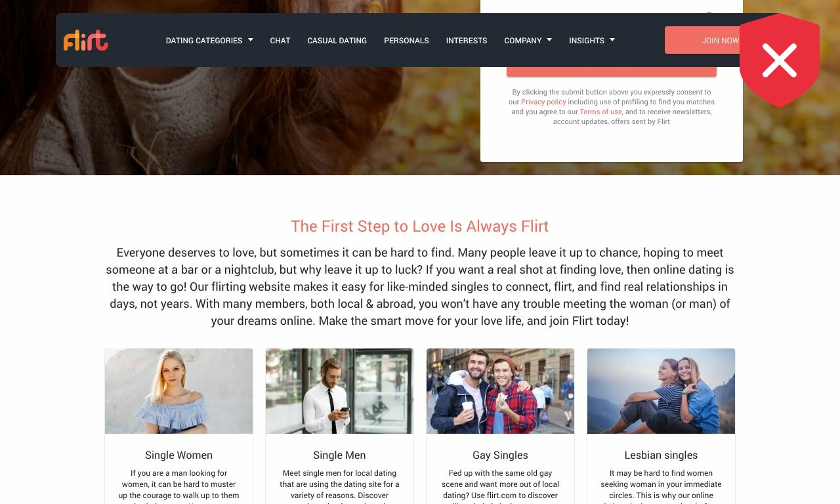
Task: Expand the Dating Categories dropdown arrow
Action: click(x=251, y=40)
